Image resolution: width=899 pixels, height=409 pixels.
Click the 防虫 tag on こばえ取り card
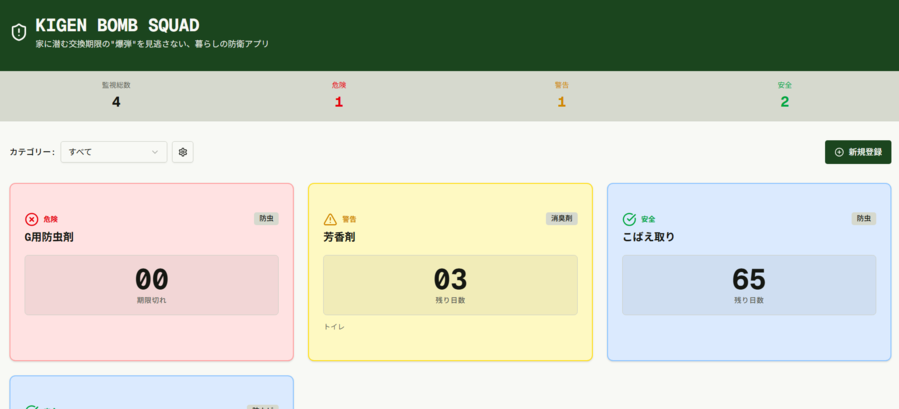tap(863, 218)
